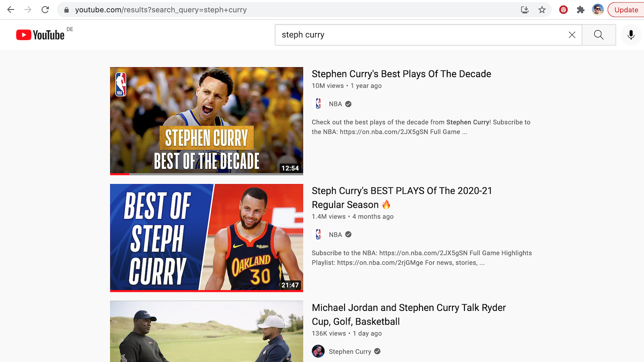This screenshot has width=644, height=362.
Task: Open the 'Best of Steph Curry' thumbnail
Action: 206,238
